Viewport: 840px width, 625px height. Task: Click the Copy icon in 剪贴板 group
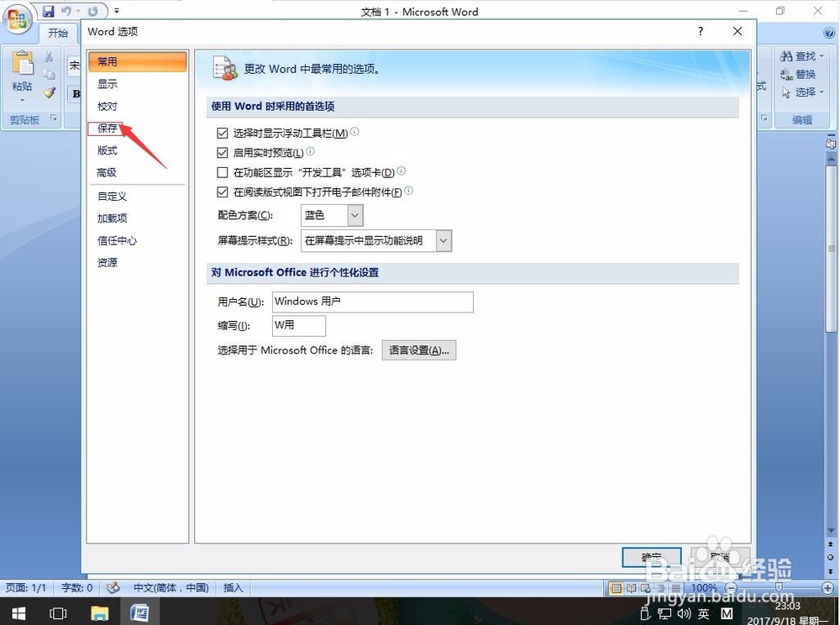[x=49, y=75]
